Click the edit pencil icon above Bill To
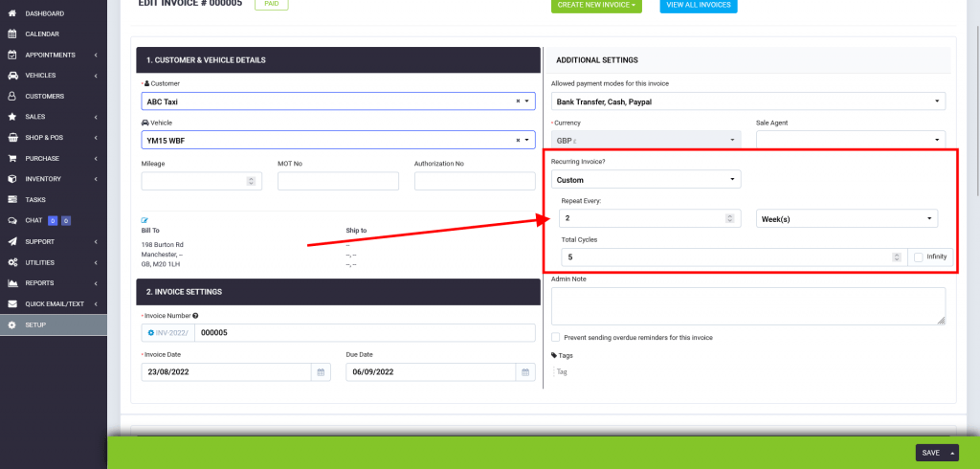The height and width of the screenshot is (469, 980). [145, 220]
